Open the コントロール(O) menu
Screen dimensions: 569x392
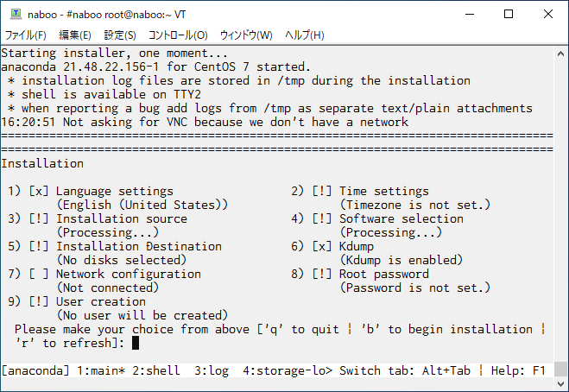178,35
